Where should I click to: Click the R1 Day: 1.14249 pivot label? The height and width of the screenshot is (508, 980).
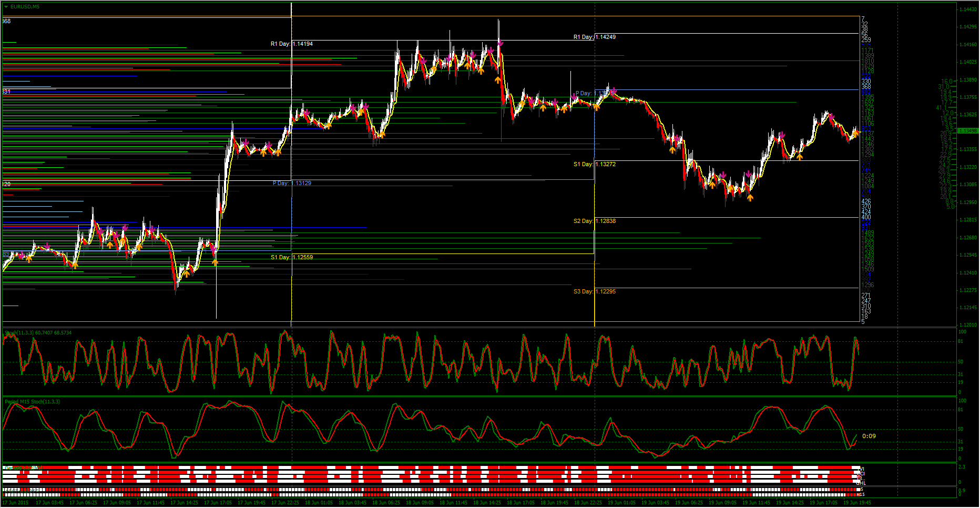click(x=595, y=37)
